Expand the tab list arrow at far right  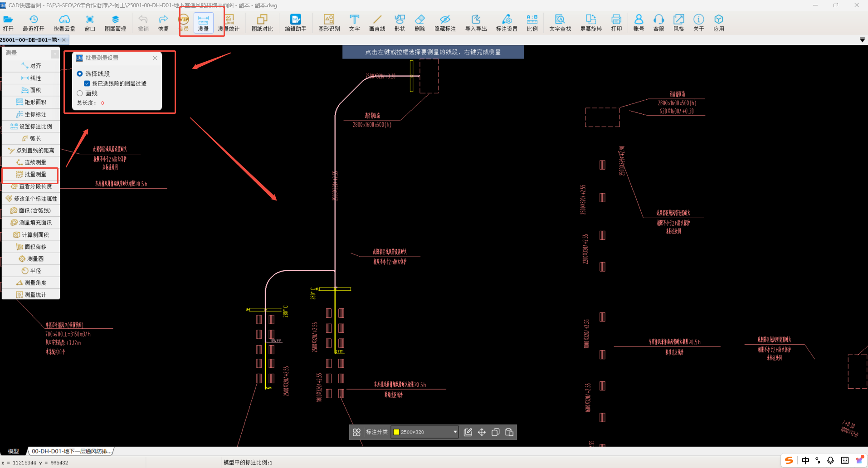click(862, 40)
